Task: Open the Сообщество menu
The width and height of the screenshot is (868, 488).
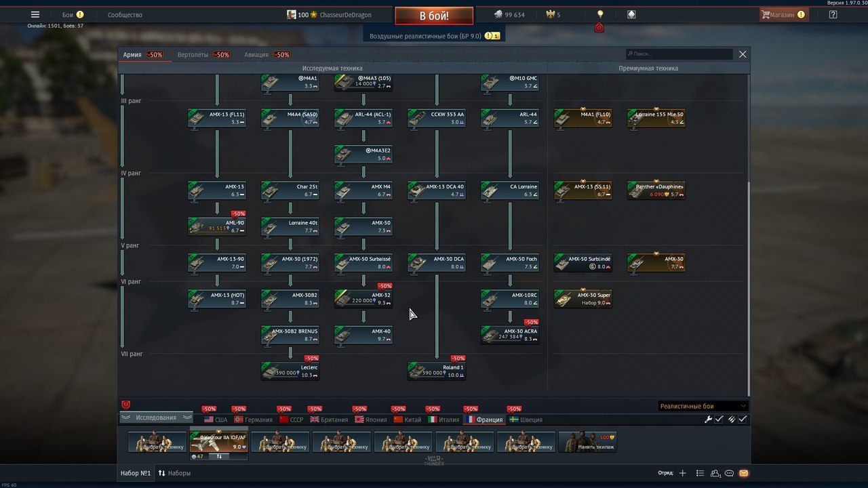Action: click(125, 14)
